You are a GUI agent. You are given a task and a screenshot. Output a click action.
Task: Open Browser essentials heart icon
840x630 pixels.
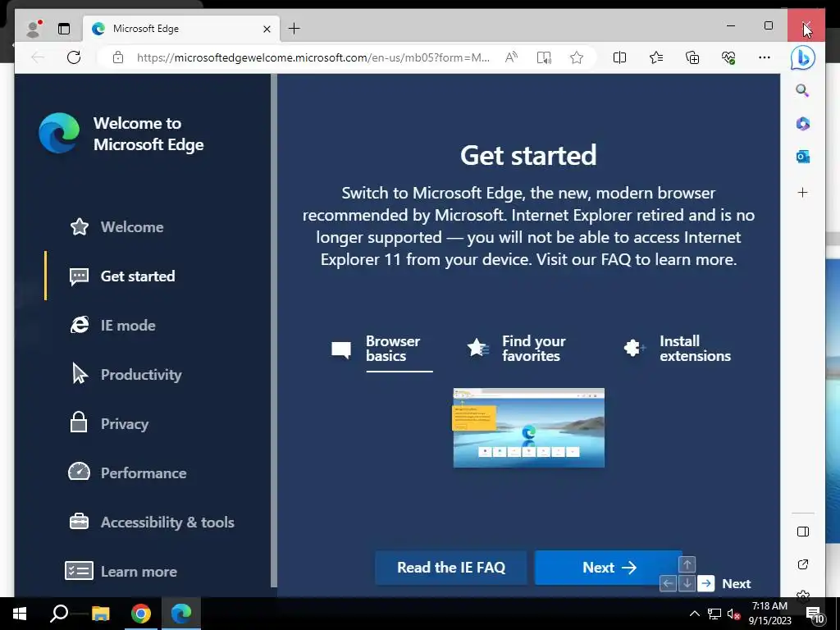coord(728,57)
